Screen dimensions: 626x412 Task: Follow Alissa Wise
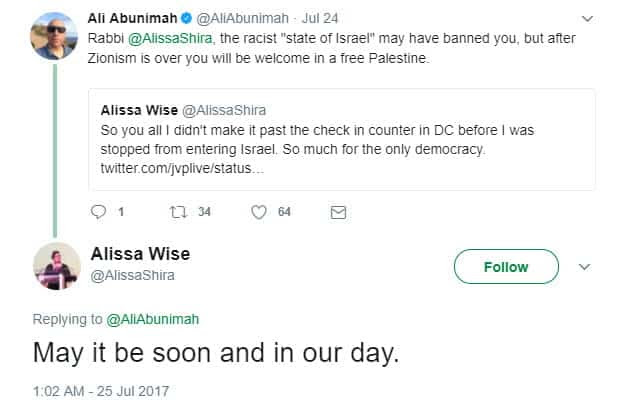(505, 267)
